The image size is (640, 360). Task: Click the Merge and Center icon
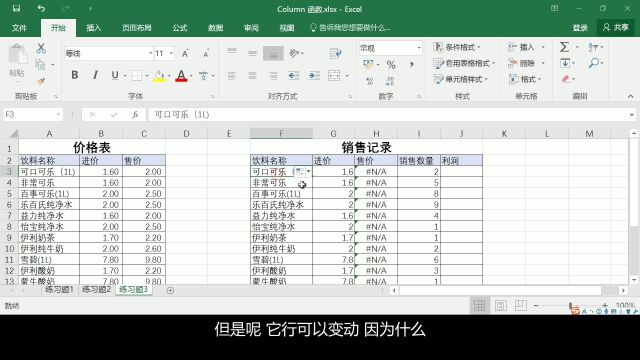pos(334,76)
